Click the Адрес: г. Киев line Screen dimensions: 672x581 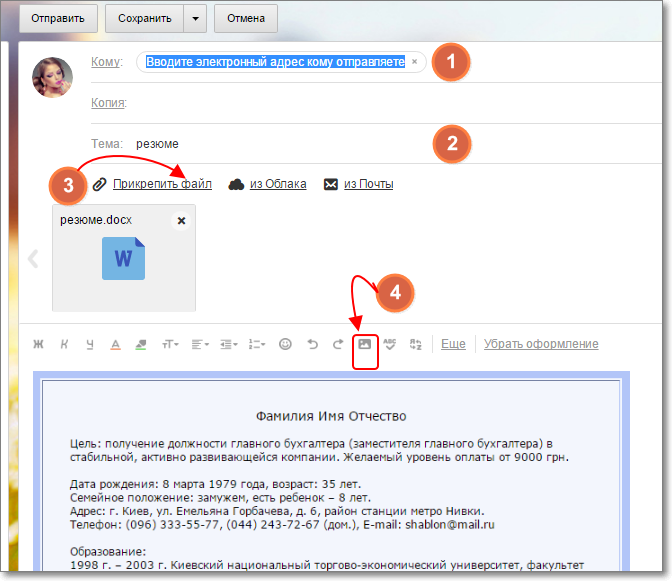277,511
